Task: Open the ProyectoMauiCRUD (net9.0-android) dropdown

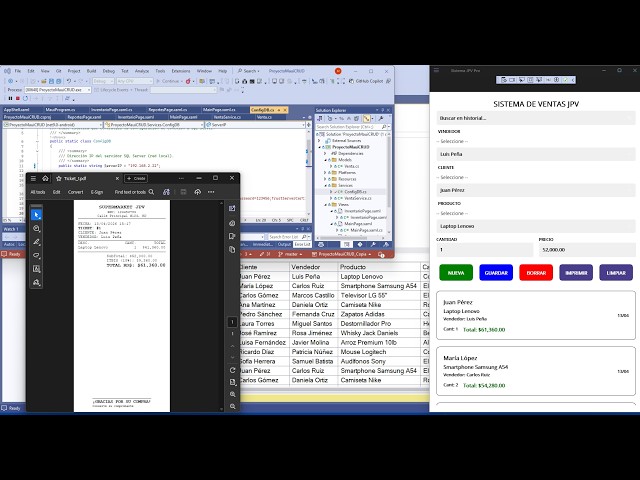Action: (x=53, y=124)
